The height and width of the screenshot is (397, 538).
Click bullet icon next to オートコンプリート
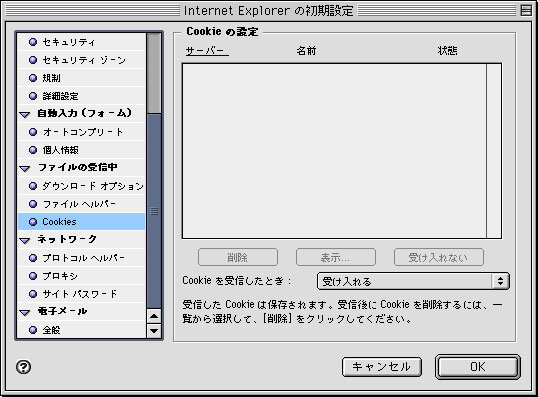[33, 132]
